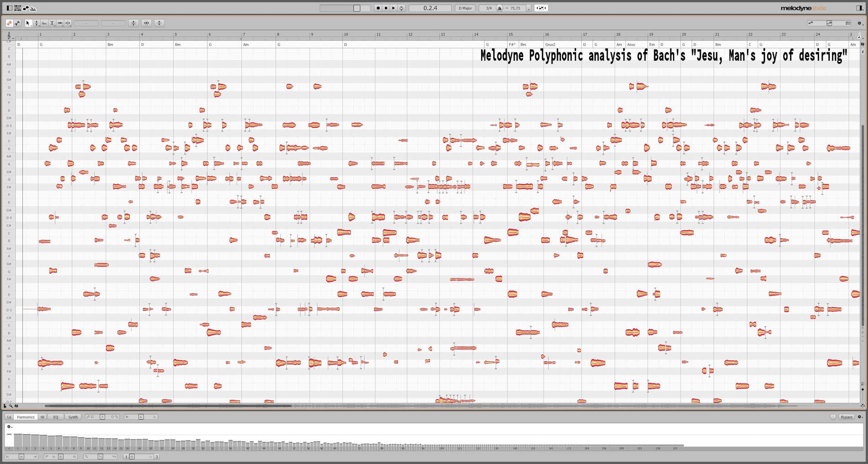Viewport: 868px width, 464px height.
Task: Open the track list view icon
Action: [17, 8]
